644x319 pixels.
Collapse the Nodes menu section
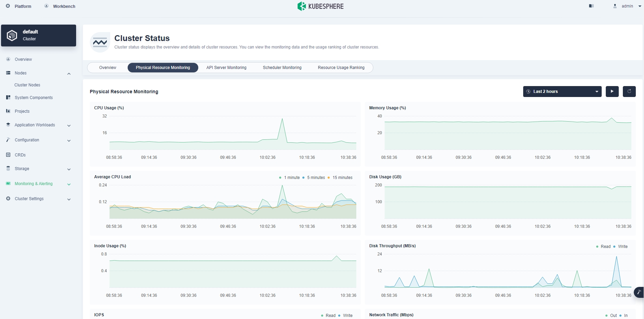69,73
